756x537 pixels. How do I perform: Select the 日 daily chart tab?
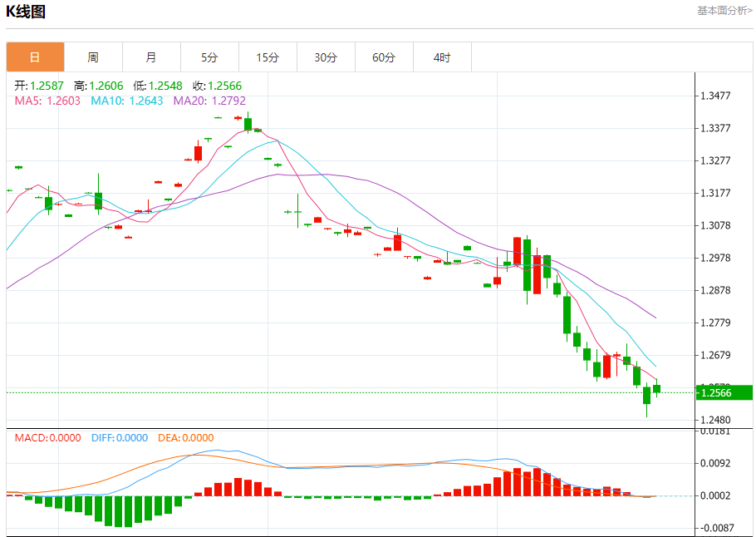click(x=35, y=57)
